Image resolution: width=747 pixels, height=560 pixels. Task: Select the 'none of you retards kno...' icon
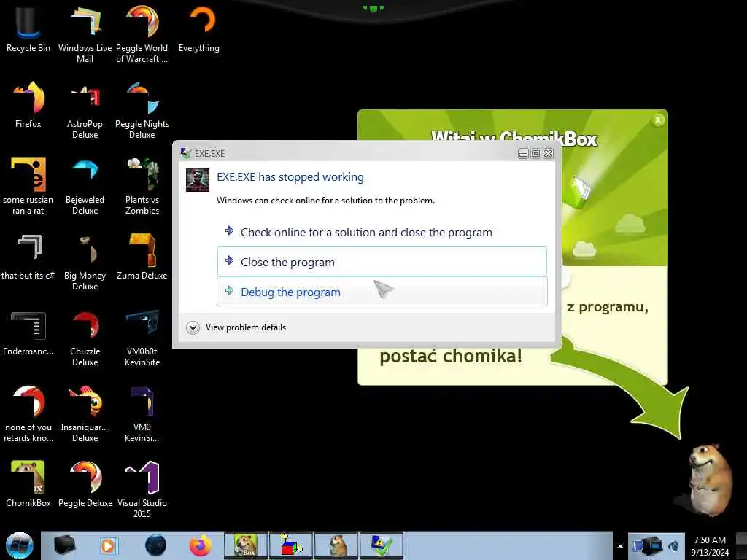pyautogui.click(x=28, y=413)
